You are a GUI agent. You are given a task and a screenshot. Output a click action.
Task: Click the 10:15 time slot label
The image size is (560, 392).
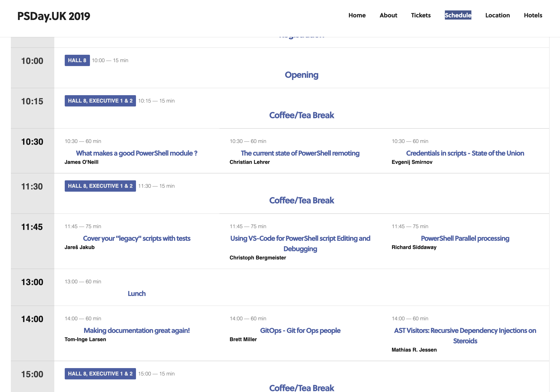(x=32, y=101)
